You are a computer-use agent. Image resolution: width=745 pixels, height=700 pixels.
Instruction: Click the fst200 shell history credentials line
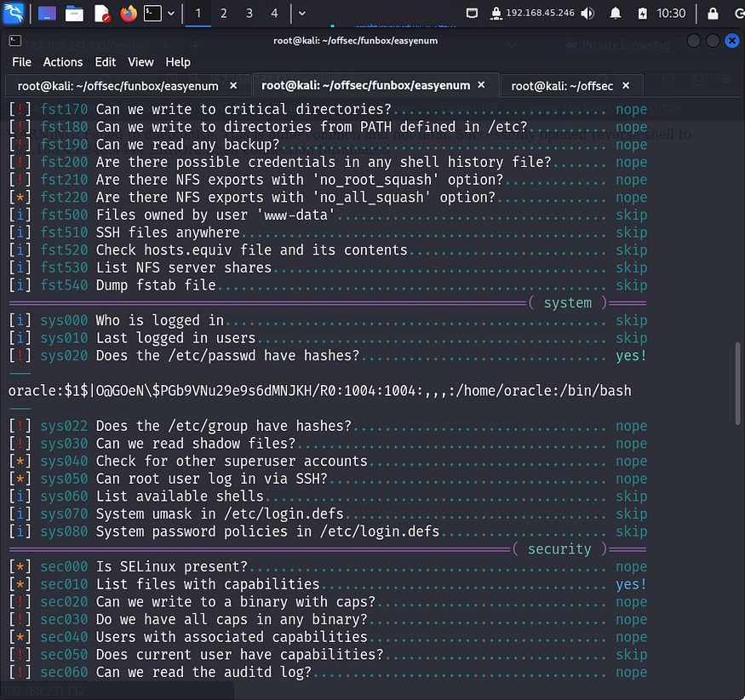coord(328,162)
